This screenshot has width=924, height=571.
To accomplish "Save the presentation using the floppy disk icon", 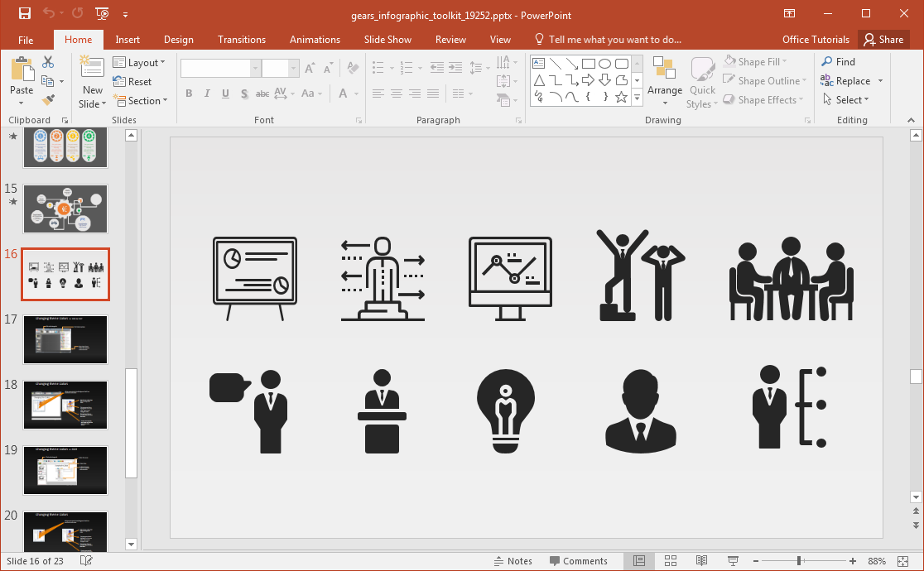I will pos(24,14).
